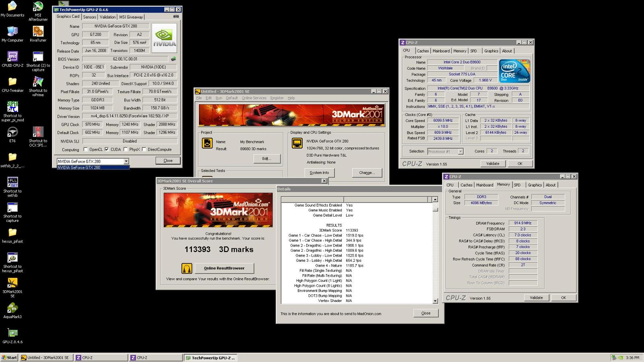Open the ET6 desktop icon
This screenshot has width=644, height=362.
point(12,135)
